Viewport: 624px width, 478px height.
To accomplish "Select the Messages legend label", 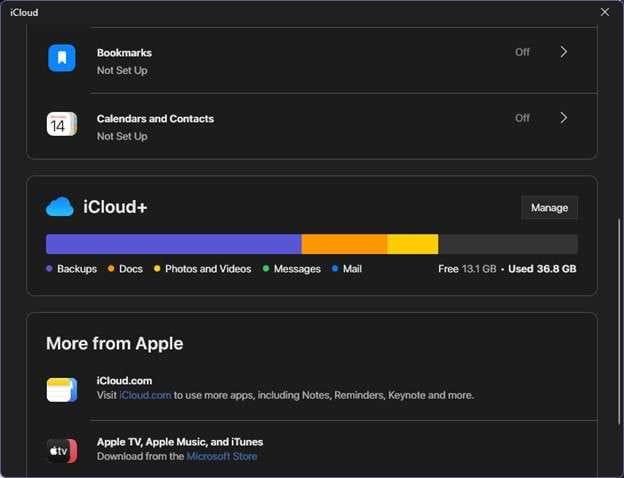I will (x=297, y=269).
